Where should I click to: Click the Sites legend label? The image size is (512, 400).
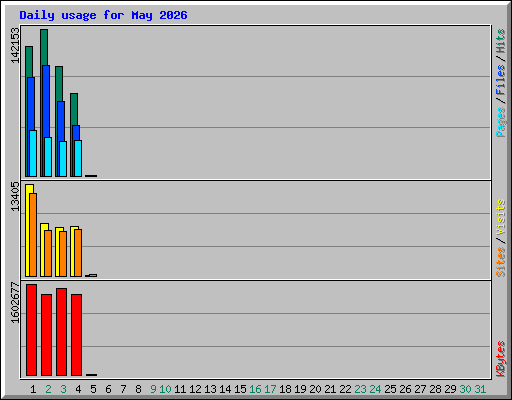click(x=500, y=262)
